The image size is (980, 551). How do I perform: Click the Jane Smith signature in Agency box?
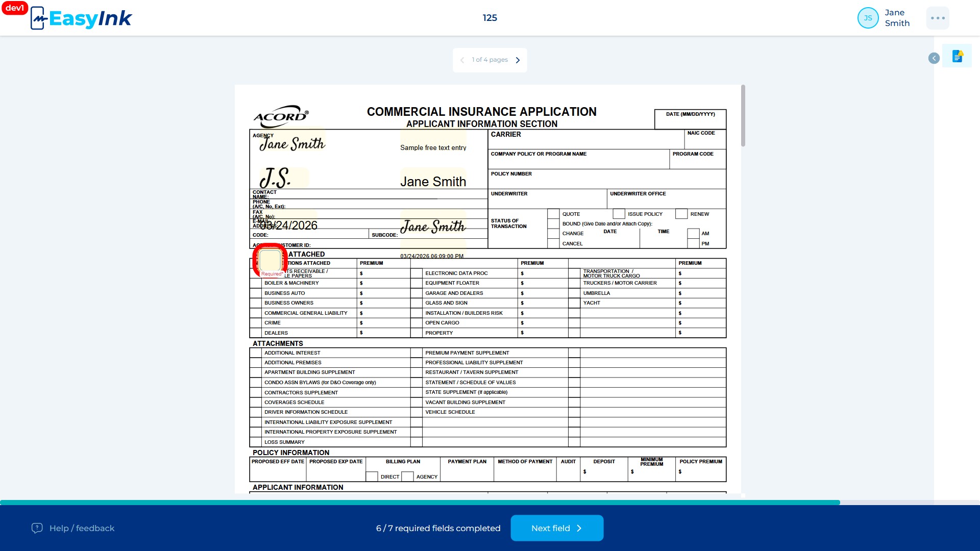coord(292,143)
